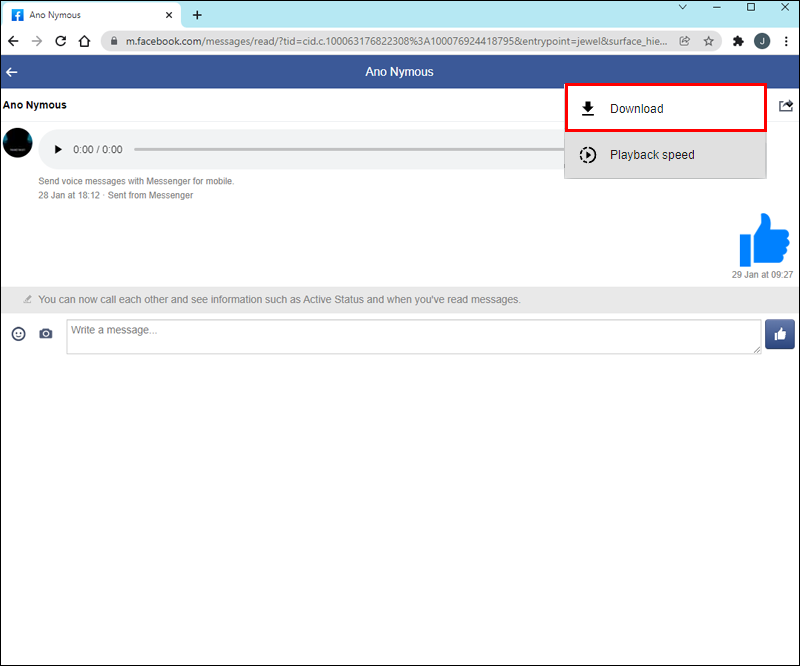Attach a photo with camera icon
Viewport: 800px width, 666px height.
[46, 334]
